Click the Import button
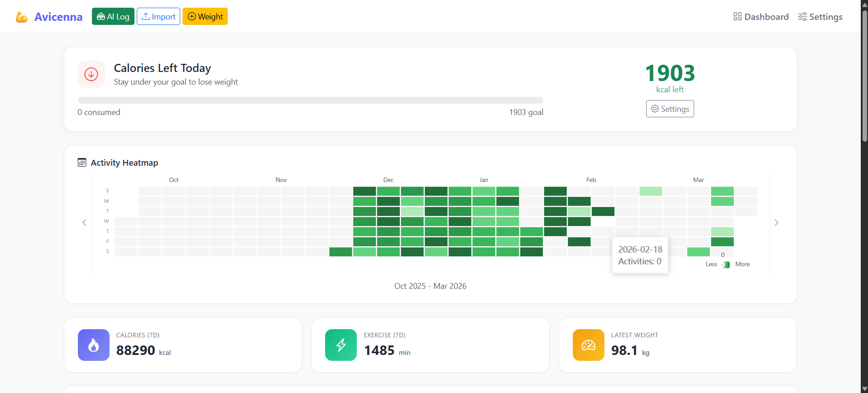868x393 pixels. [158, 16]
